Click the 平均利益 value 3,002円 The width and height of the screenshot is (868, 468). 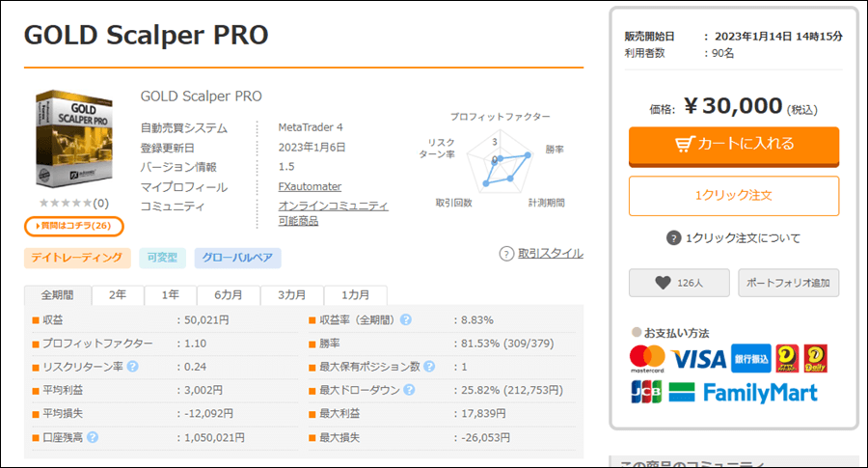tap(203, 390)
